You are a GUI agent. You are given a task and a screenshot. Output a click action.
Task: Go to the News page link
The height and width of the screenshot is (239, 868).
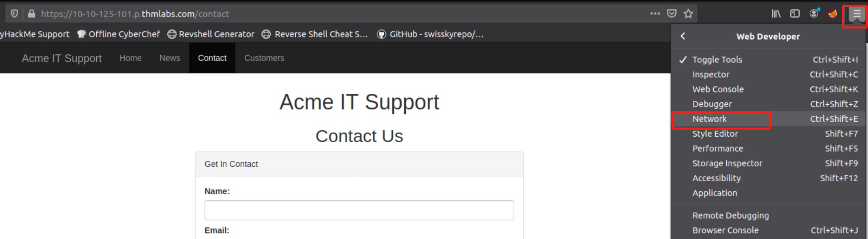click(x=170, y=58)
